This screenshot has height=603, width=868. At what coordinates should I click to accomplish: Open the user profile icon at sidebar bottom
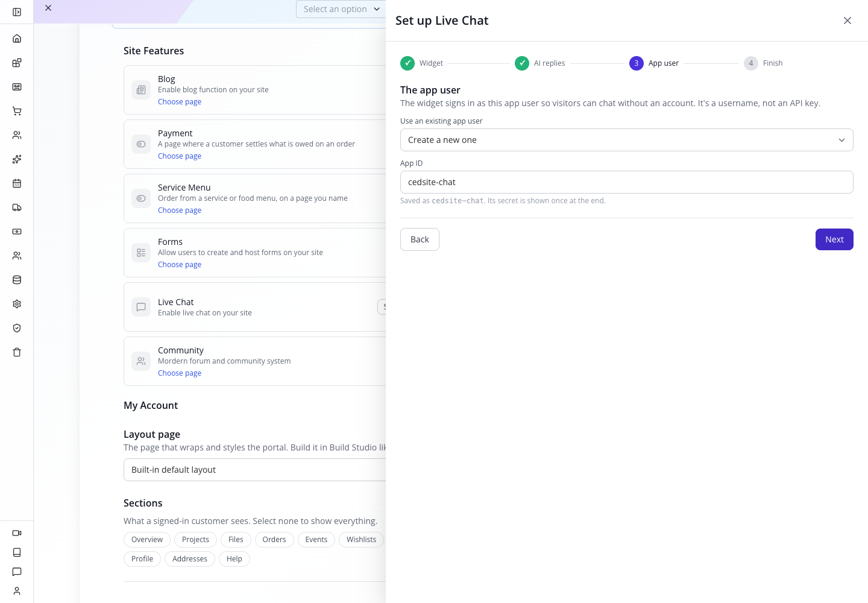17,591
